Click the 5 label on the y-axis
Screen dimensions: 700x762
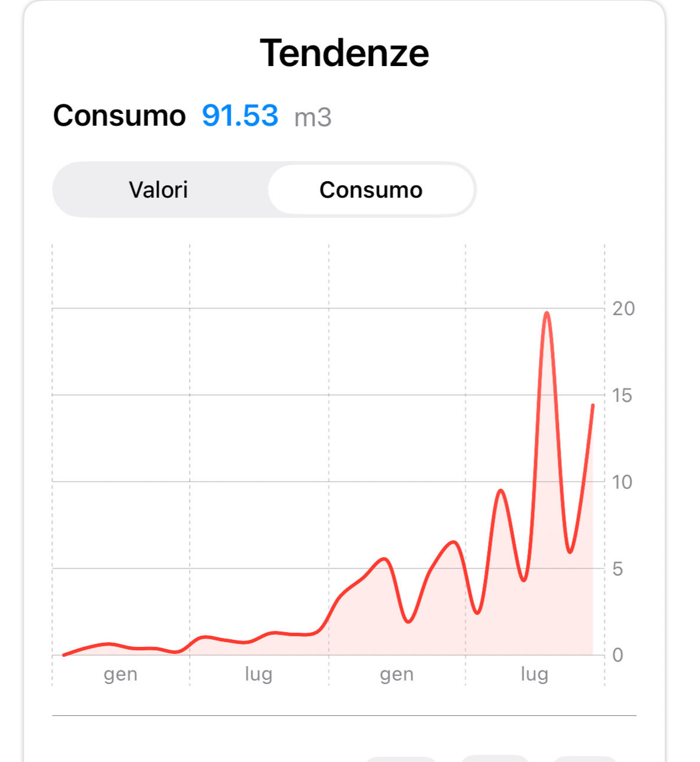617,569
